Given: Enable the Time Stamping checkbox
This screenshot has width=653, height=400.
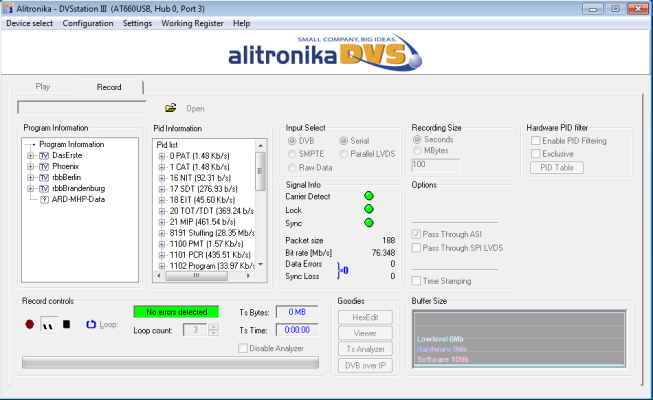Looking at the screenshot, I should 417,281.
